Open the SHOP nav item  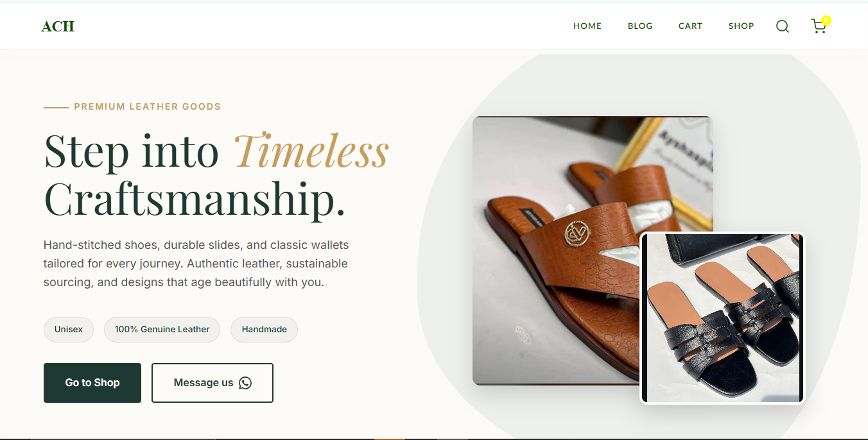tap(741, 26)
